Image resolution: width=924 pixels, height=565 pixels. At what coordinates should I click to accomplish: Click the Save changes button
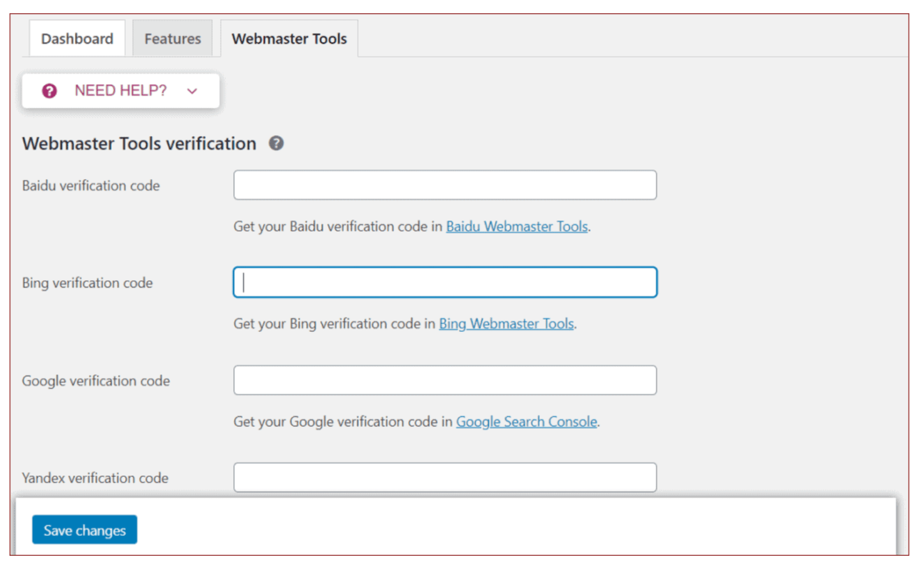pyautogui.click(x=85, y=530)
